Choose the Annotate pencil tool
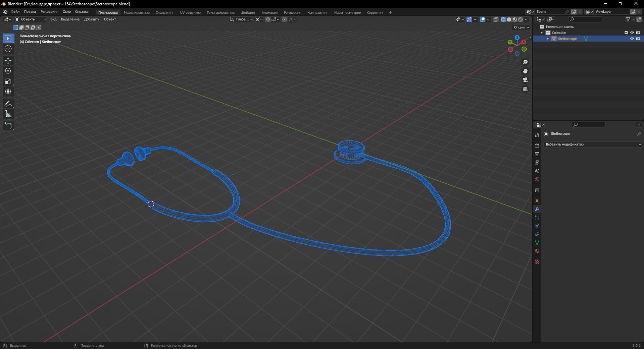This screenshot has width=644, height=349. click(8, 104)
